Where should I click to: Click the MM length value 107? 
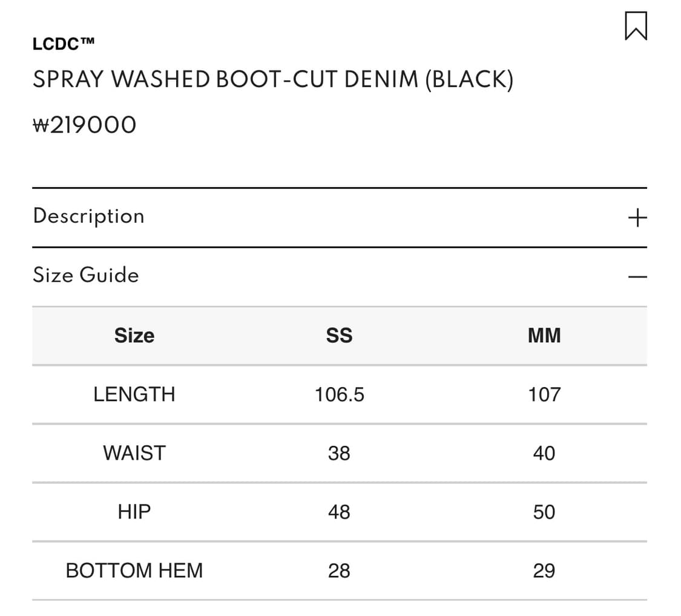point(544,395)
